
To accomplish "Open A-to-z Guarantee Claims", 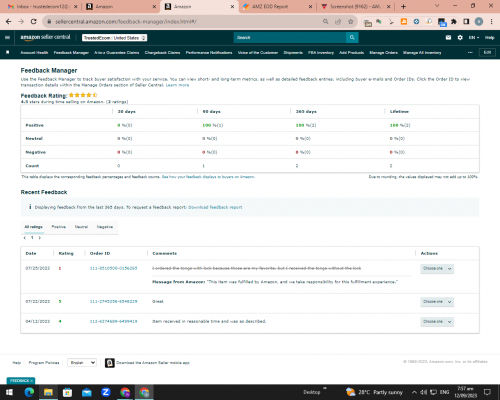I will coord(117,53).
